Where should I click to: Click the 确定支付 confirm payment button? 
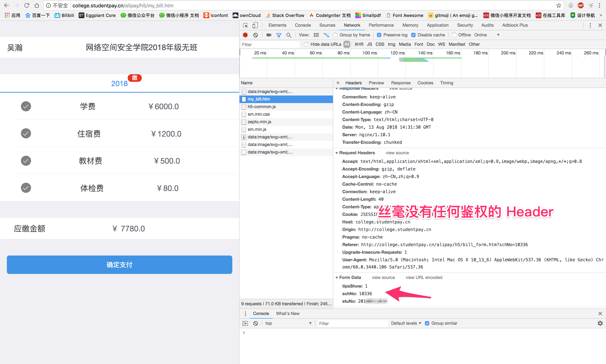pos(119,265)
